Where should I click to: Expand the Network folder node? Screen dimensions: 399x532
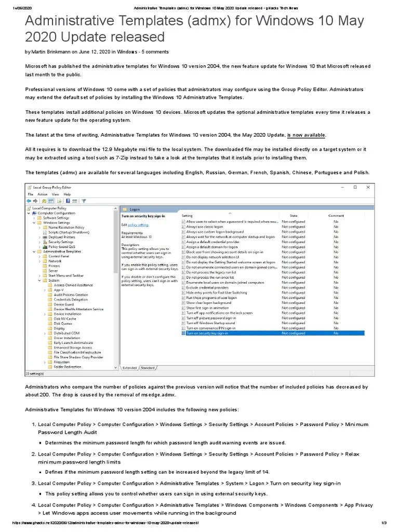click(39, 261)
